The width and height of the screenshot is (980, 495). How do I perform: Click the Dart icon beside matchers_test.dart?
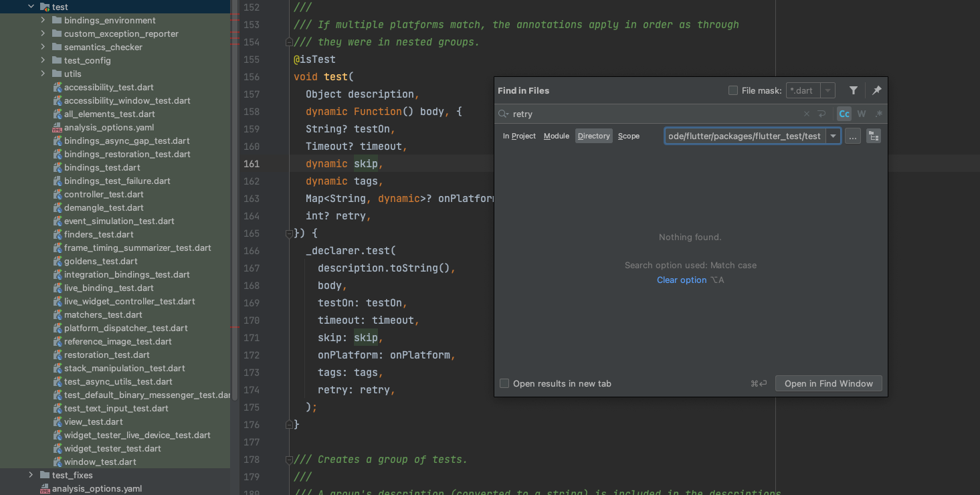(58, 314)
